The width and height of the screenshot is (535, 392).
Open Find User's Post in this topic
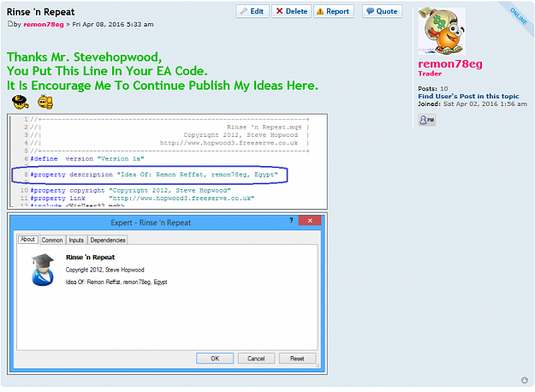(468, 96)
